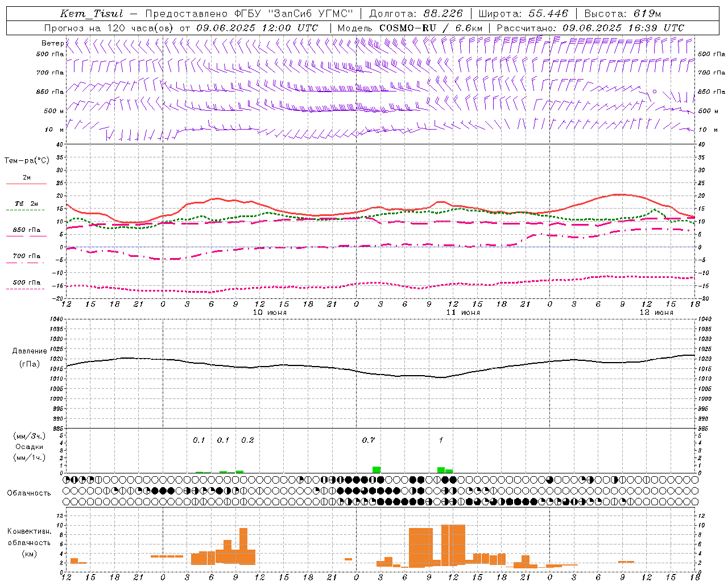728x582 pixels.
Task: Click the 0.7 precipitation amount value
Action: [369, 440]
